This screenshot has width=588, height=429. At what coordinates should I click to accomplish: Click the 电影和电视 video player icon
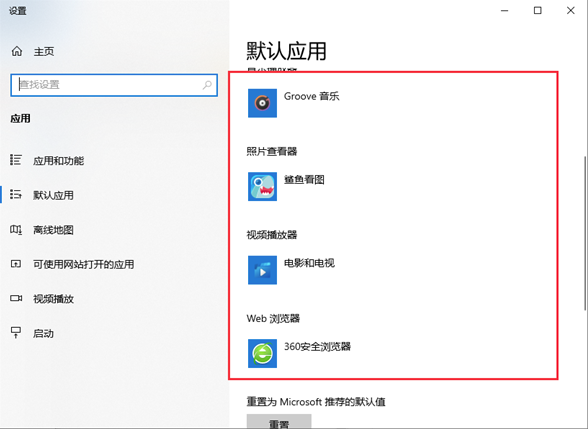pyautogui.click(x=262, y=270)
